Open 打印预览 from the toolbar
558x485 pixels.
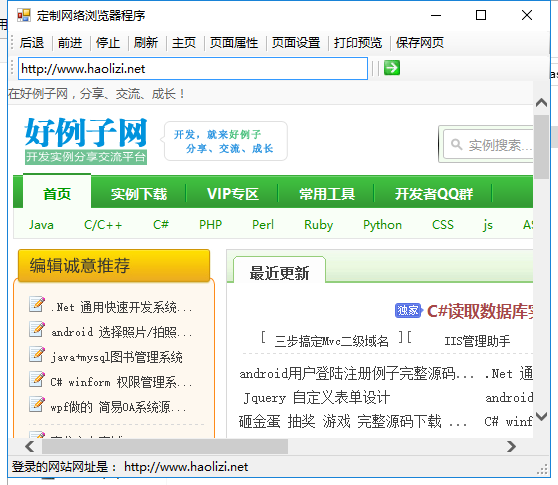click(358, 43)
